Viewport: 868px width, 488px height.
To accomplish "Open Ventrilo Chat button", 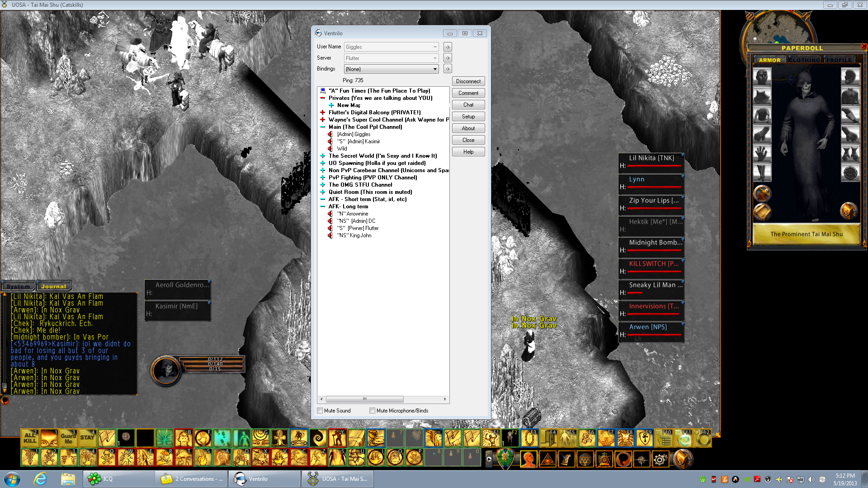I will [468, 105].
